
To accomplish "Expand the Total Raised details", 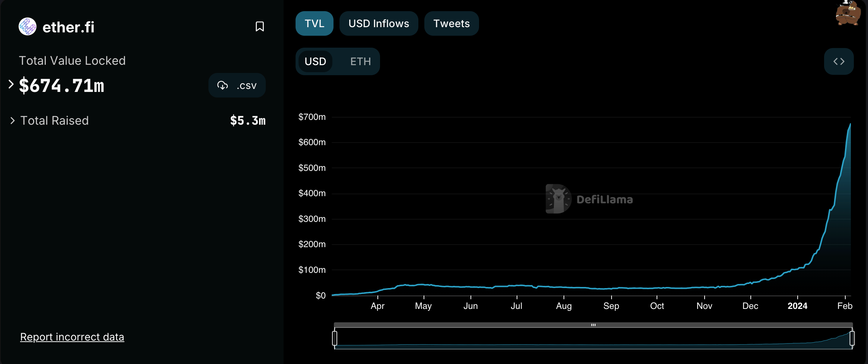I will point(12,121).
